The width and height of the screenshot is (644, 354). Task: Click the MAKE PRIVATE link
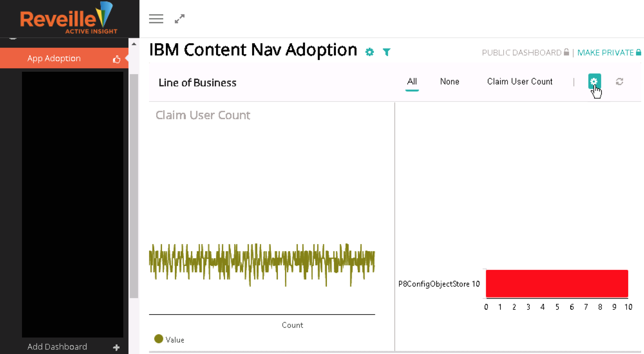pos(609,53)
